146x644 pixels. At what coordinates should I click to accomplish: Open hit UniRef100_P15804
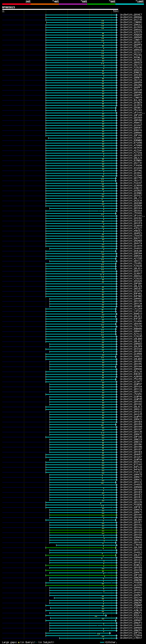(x=131, y=635)
